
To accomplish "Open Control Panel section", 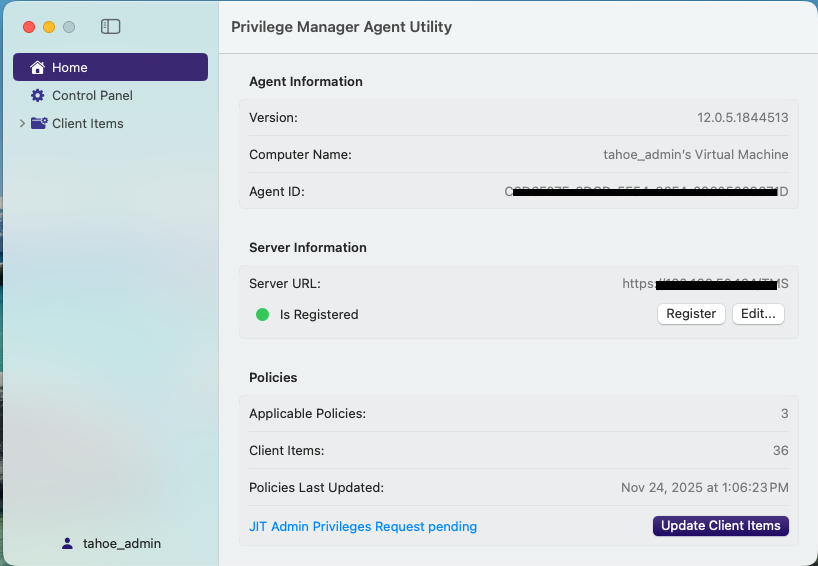I will (x=92, y=96).
